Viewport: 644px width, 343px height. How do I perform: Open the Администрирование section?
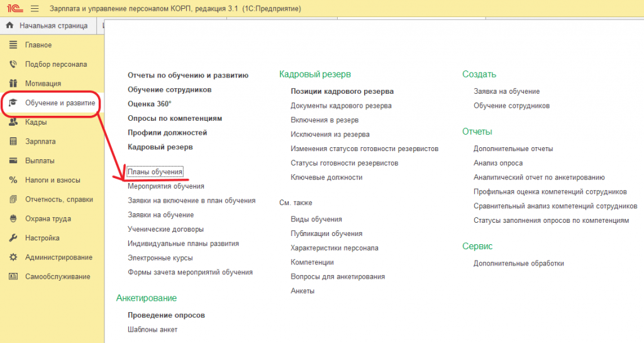pyautogui.click(x=58, y=257)
